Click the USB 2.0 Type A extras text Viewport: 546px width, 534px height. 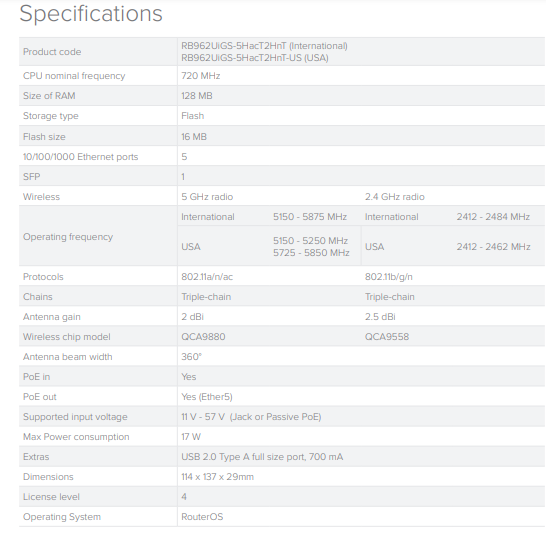262,457
